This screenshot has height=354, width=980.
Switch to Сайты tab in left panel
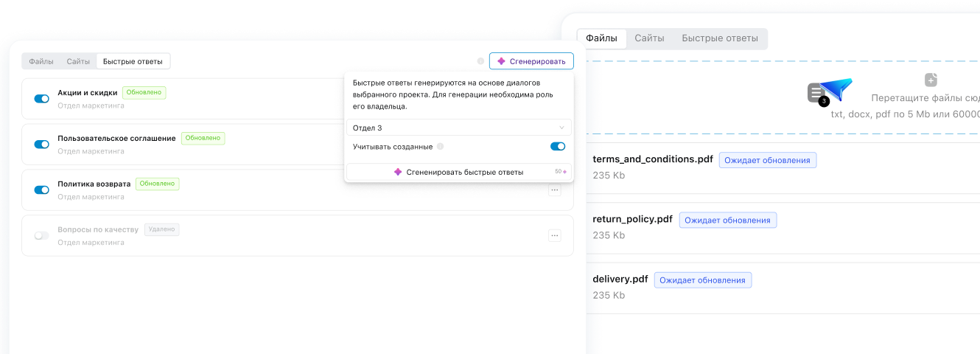(x=78, y=61)
